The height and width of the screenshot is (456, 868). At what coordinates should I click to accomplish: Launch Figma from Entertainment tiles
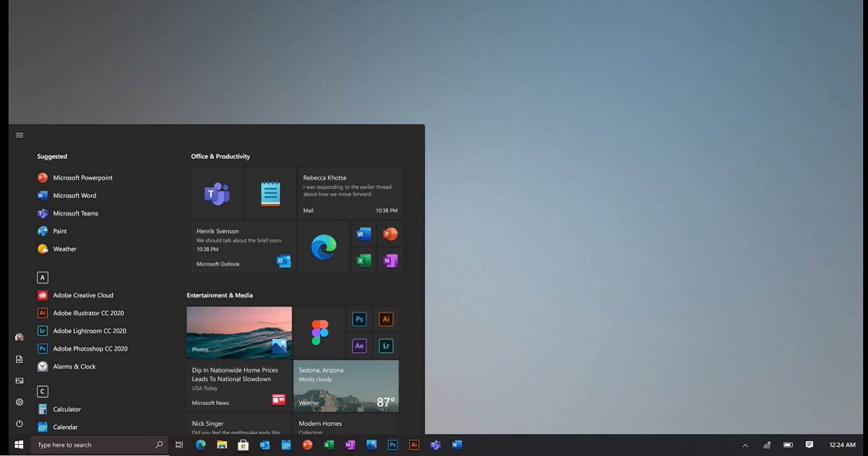(320, 332)
